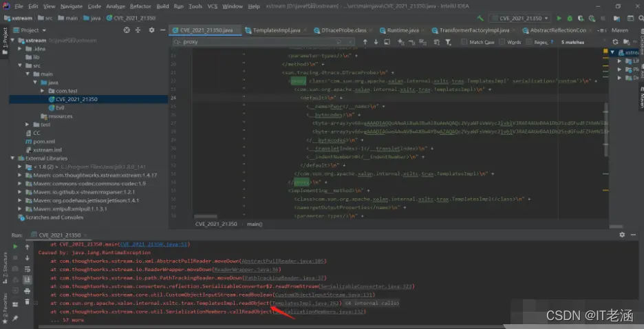Viewport: 644px width, 329px height.
Task: Rerun program in Run panel
Action: tap(15, 246)
